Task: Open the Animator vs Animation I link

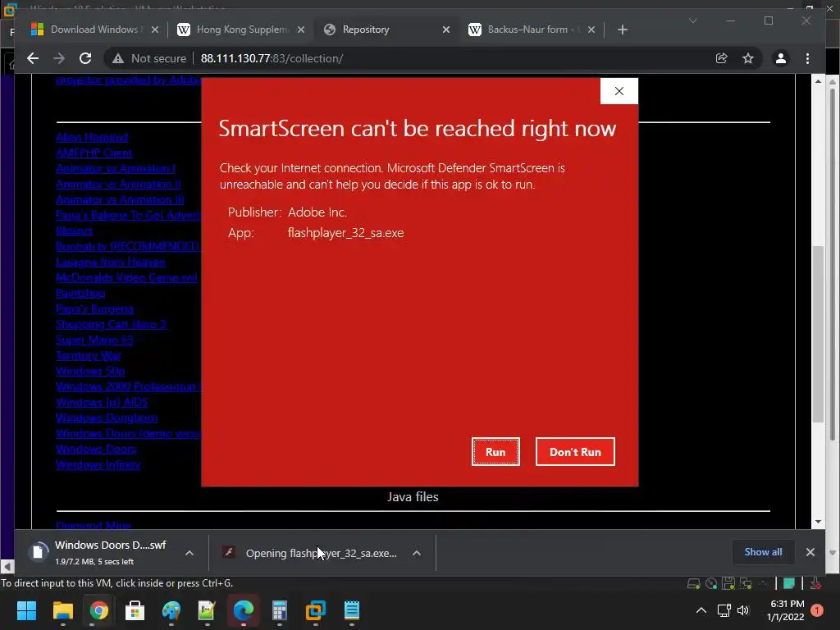Action: [x=116, y=168]
